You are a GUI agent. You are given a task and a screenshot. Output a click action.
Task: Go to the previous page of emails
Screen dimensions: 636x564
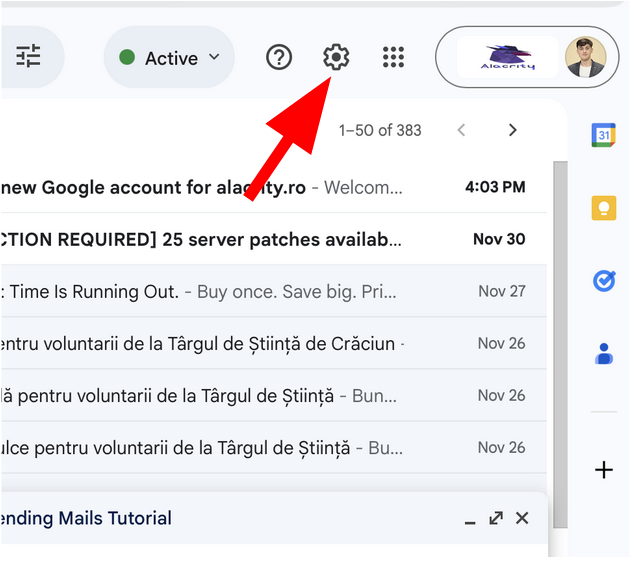point(462,130)
